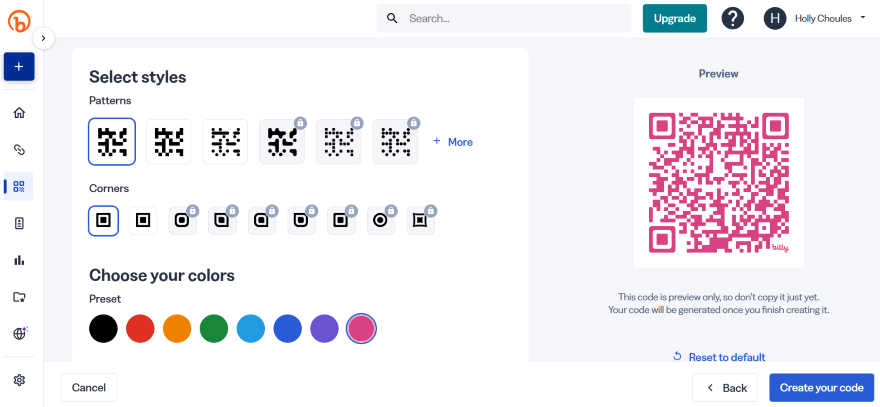The height and width of the screenshot is (407, 880).
Task: Choose the black preset color
Action: pos(103,328)
